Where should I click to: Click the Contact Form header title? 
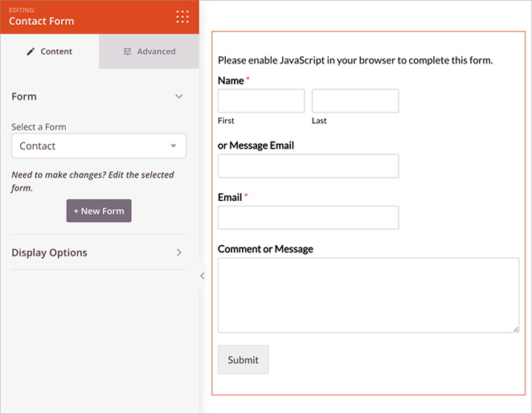[41, 21]
